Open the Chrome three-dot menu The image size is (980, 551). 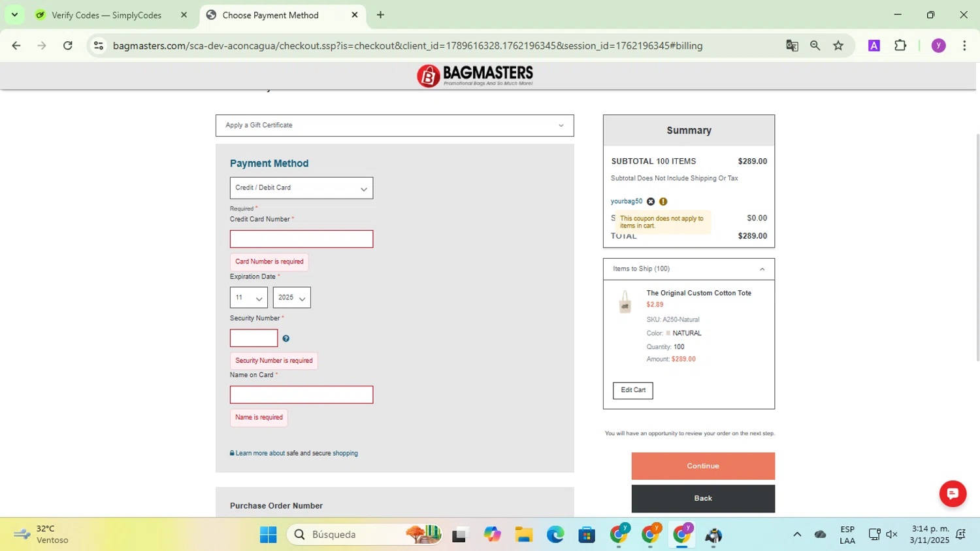[964, 46]
